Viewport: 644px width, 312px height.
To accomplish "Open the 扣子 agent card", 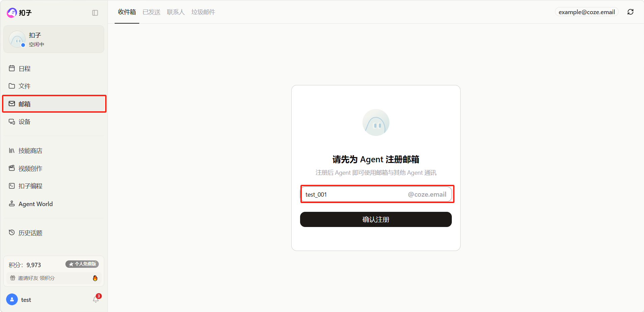I will point(54,39).
